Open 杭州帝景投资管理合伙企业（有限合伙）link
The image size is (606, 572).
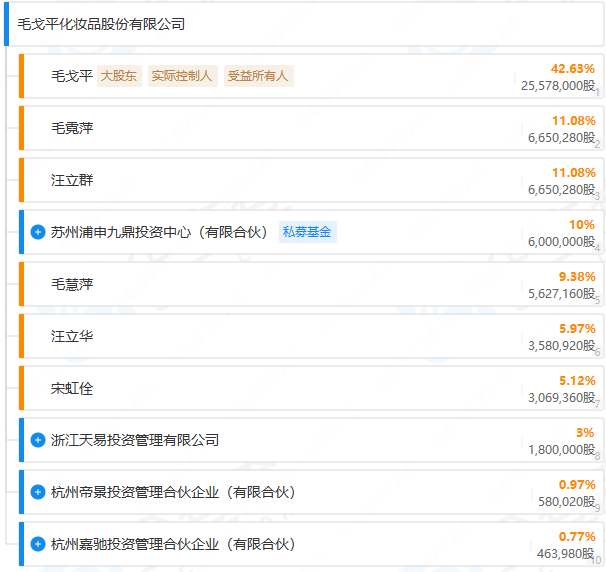175,492
